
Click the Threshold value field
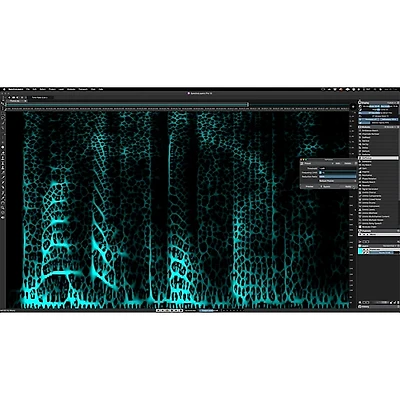tap(337, 168)
